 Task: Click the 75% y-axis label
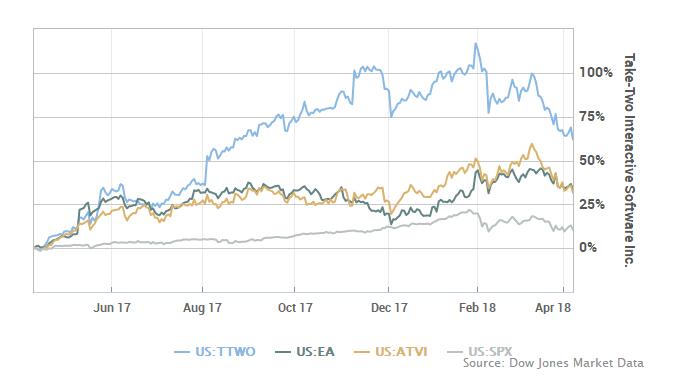[x=592, y=117]
